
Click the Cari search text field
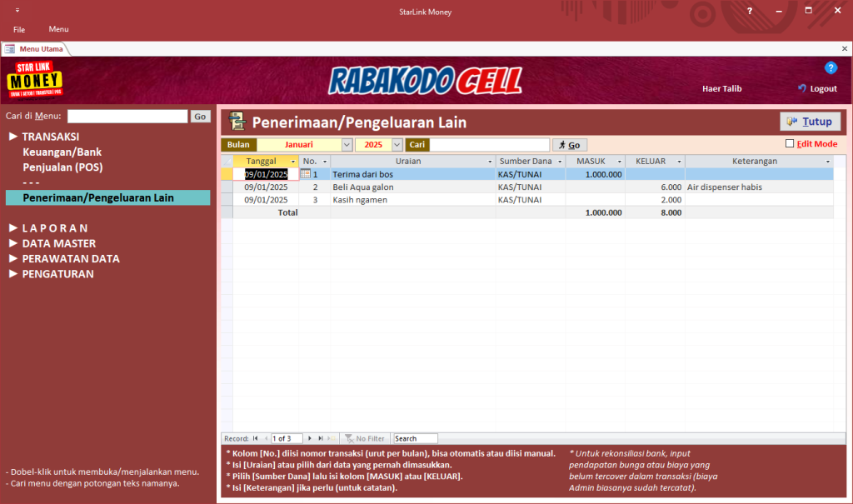tap(490, 145)
